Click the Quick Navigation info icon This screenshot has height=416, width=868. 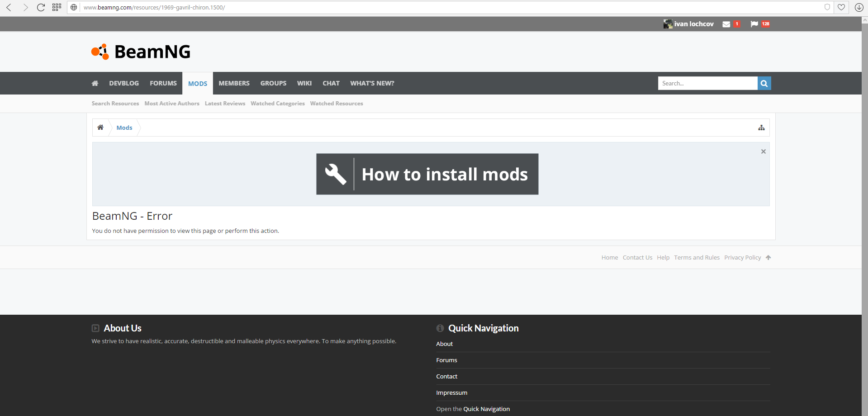click(440, 328)
